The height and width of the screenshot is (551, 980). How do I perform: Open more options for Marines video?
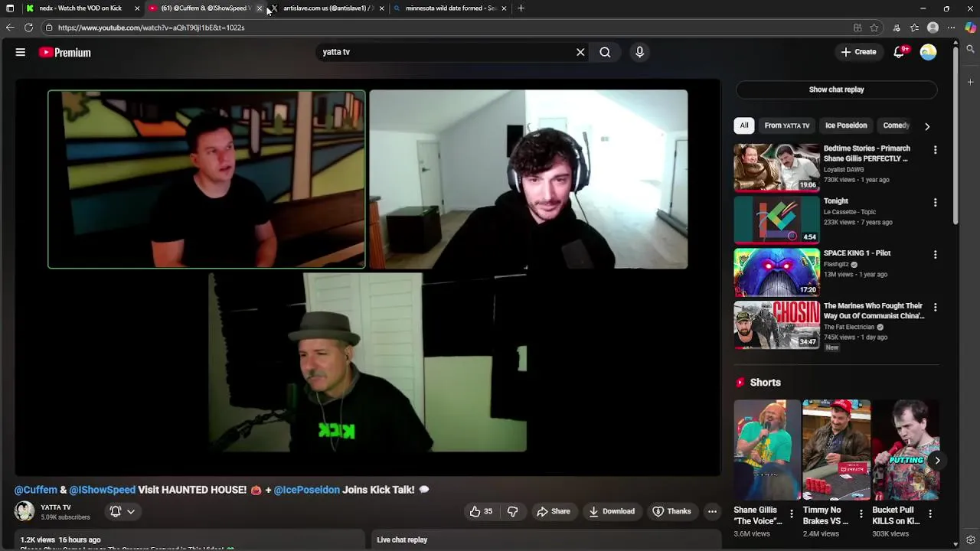point(935,308)
